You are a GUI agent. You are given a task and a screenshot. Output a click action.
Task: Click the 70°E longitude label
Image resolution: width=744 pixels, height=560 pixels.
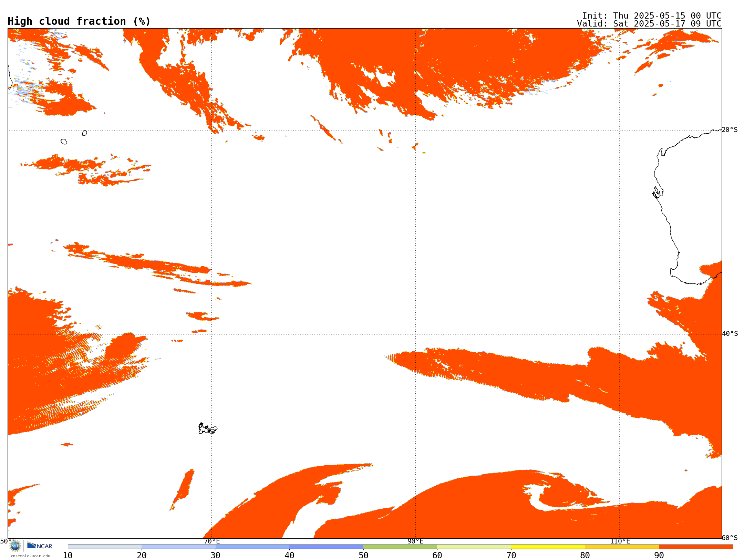[x=212, y=541]
